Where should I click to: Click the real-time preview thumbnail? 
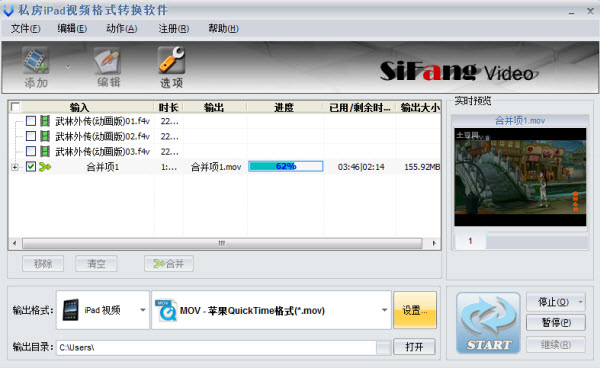pyautogui.click(x=520, y=177)
